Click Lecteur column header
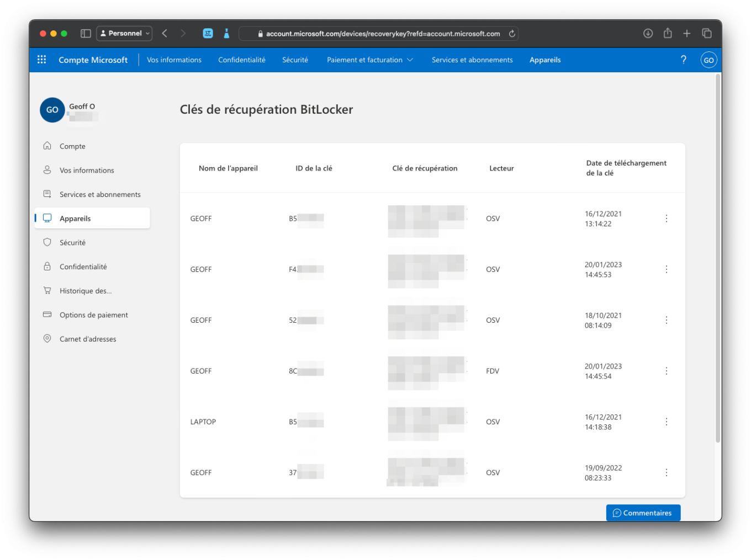Screen dimensions: 751x560 tap(501, 168)
